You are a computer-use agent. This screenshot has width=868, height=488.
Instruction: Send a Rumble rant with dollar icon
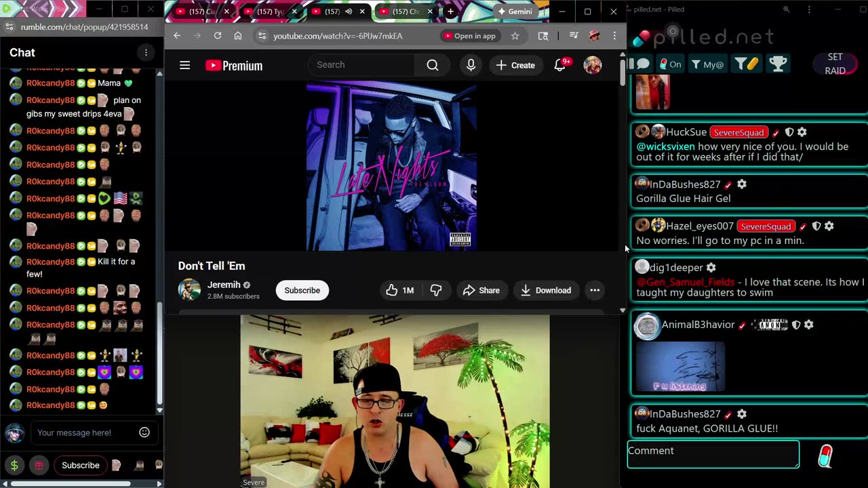(x=14, y=465)
